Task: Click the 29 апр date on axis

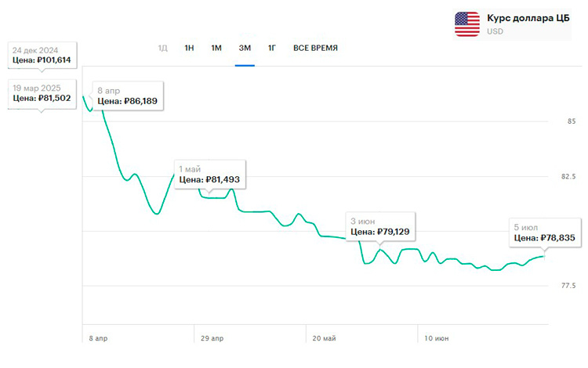Action: tap(212, 338)
